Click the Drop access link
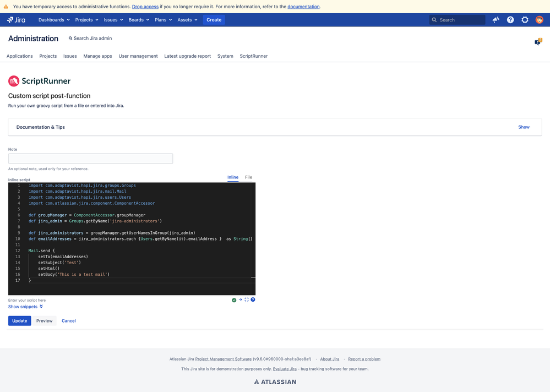 click(145, 7)
